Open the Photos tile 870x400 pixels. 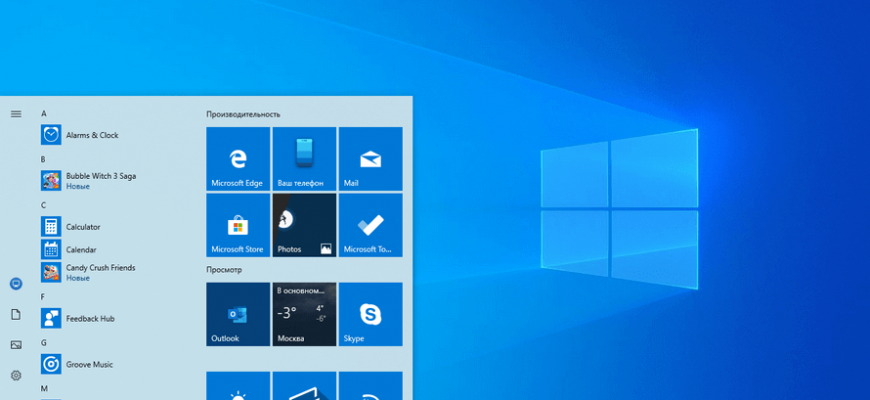[x=304, y=225]
